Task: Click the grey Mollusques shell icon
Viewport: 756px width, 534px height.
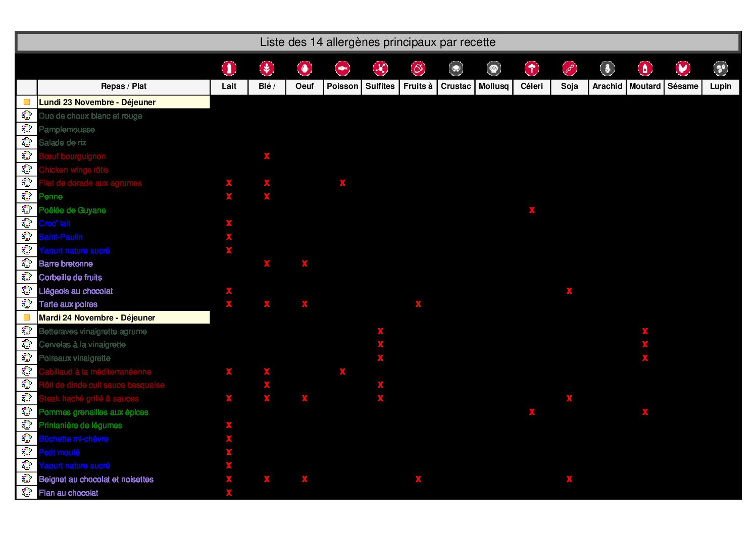Action: (x=494, y=68)
